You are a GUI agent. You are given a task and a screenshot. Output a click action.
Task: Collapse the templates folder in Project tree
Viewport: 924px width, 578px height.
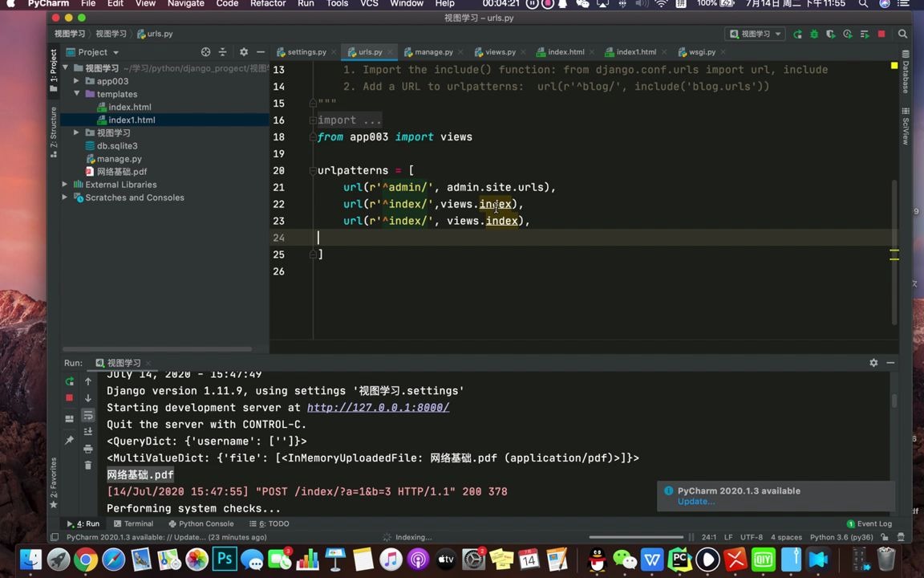click(x=76, y=94)
